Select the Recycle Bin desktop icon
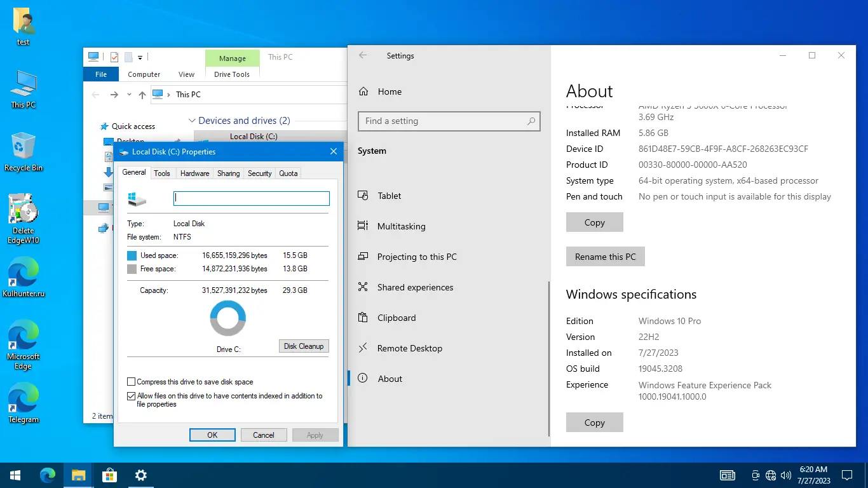The height and width of the screenshot is (488, 868). (24, 152)
